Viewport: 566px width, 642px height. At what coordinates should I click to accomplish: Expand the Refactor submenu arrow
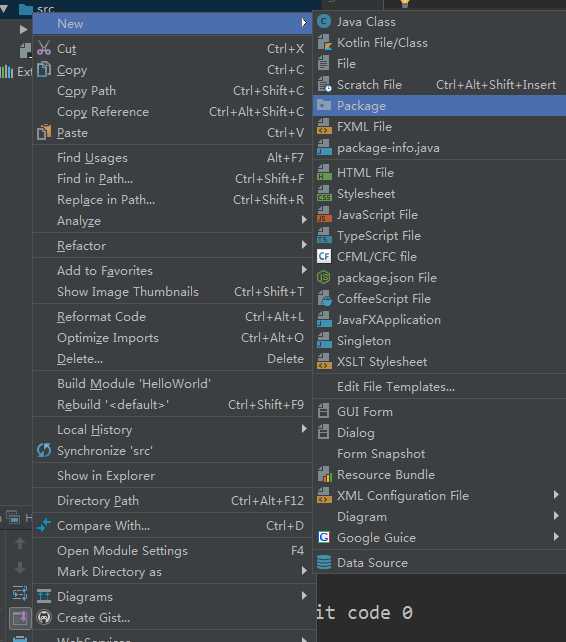(304, 245)
